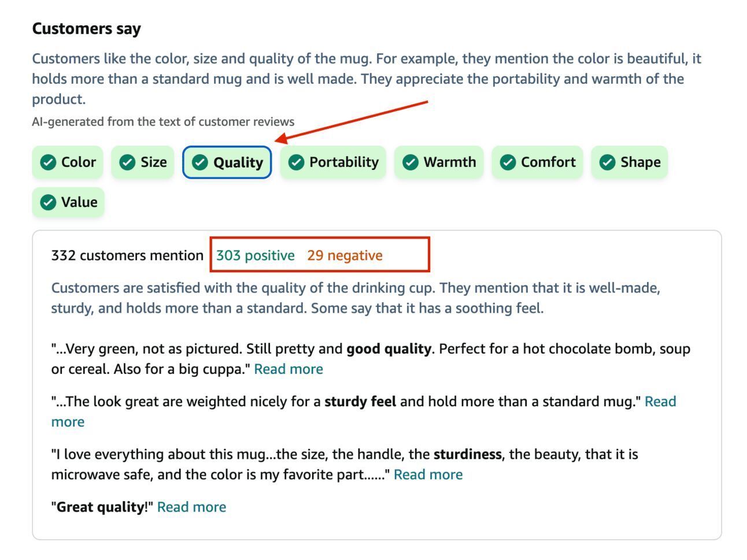
Task: Expand Read more after 'favorite part' quote
Action: pos(428,475)
